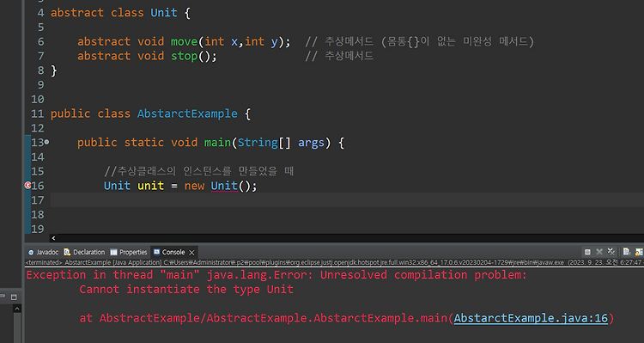Click the error marker on line 16
This screenshot has height=343, width=644.
tap(28, 186)
